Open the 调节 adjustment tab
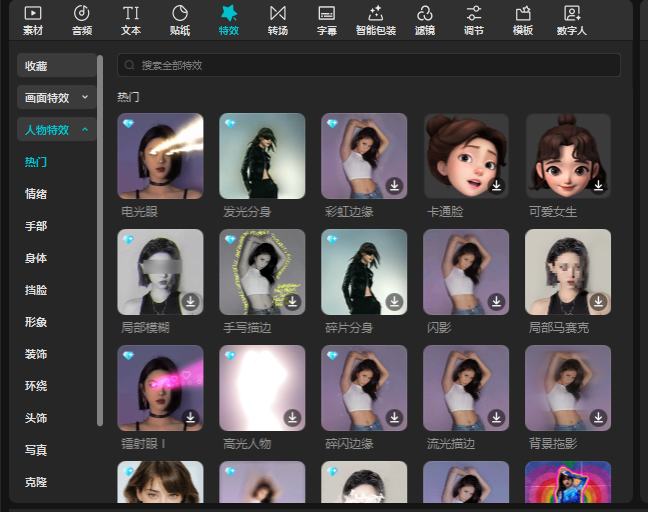This screenshot has height=512, width=648. click(474, 21)
